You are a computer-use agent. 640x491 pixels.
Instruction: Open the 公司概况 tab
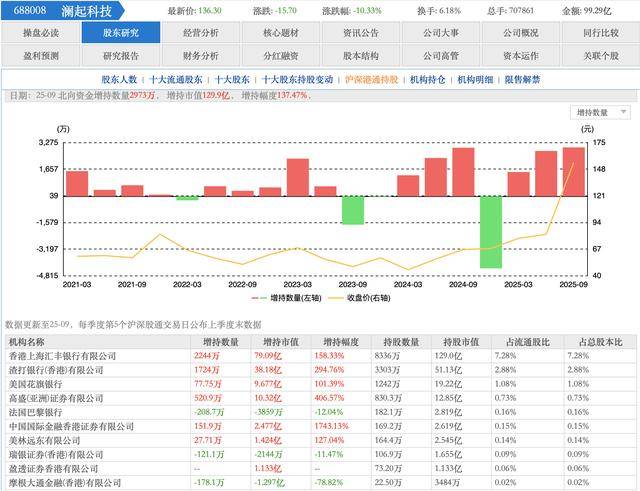tap(521, 33)
